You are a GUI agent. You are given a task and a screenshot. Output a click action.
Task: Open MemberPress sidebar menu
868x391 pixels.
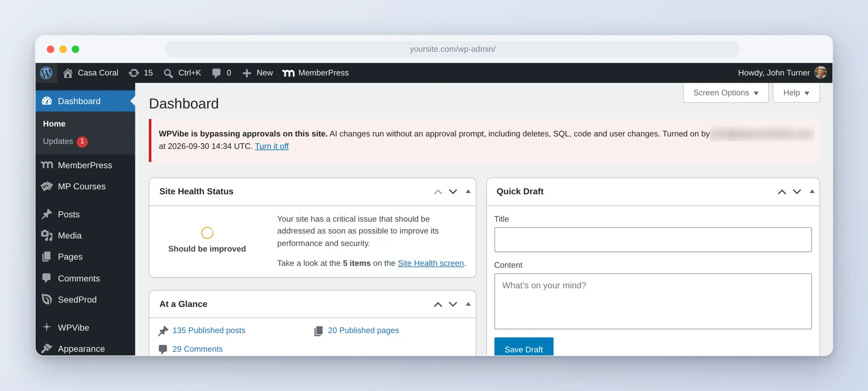coord(85,165)
